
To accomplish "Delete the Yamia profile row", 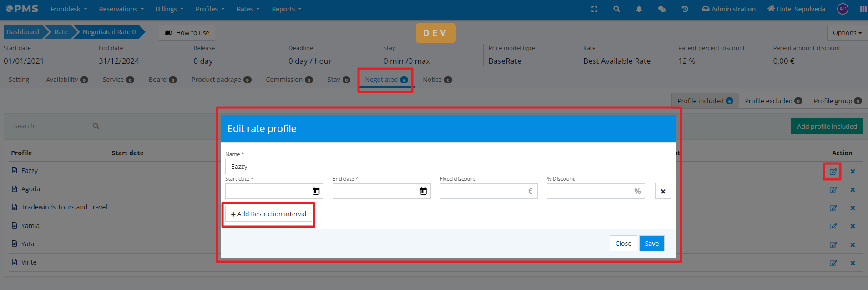I will [x=853, y=226].
